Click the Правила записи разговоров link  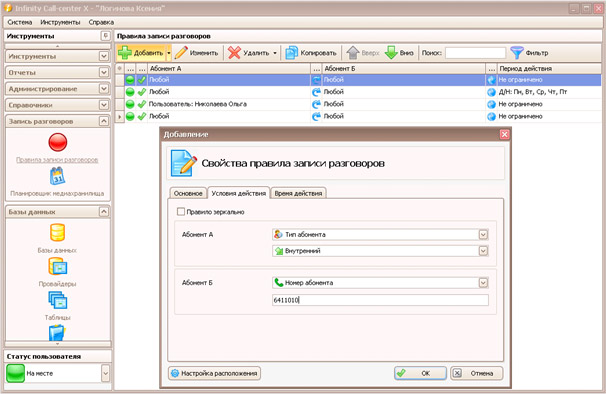pos(57,160)
